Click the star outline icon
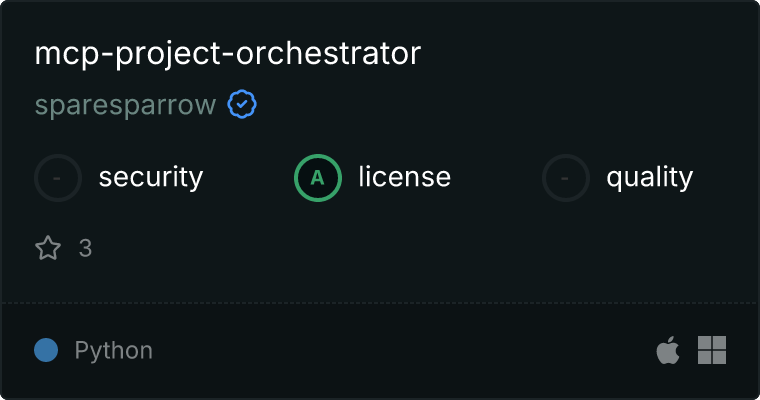This screenshot has height=400, width=760. tap(48, 248)
